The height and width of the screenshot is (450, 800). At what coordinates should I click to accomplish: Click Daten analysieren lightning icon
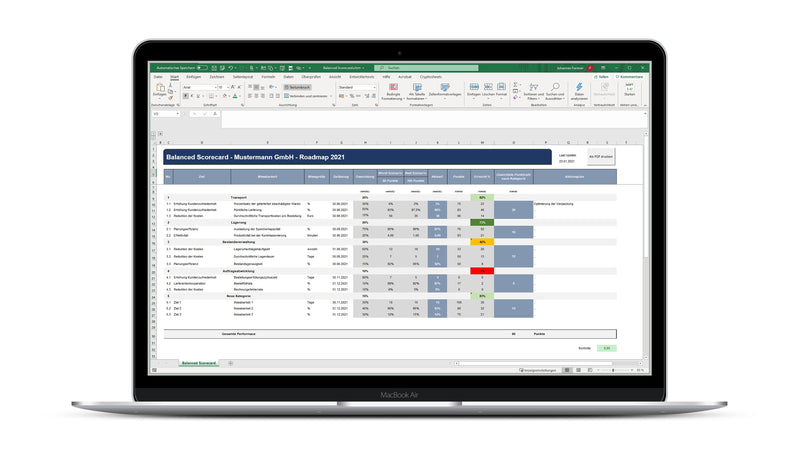[x=579, y=87]
